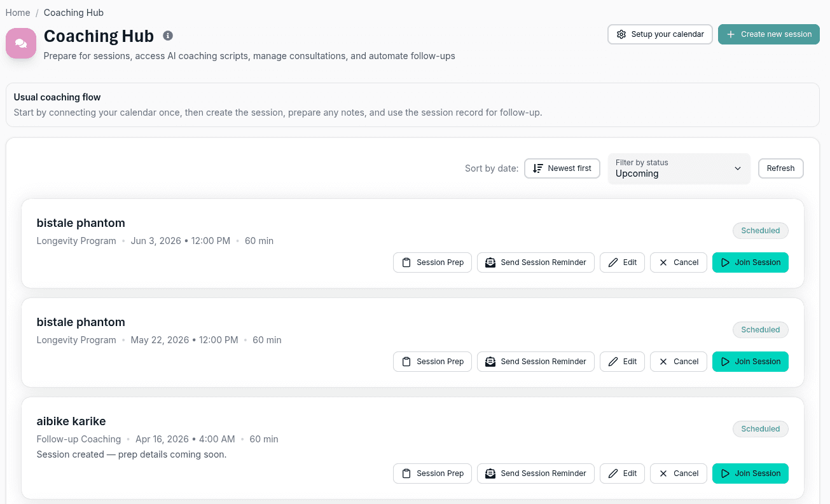The image size is (830, 504).
Task: Click the clipboard icon in aibike karike Session Prep
Action: (x=406, y=473)
